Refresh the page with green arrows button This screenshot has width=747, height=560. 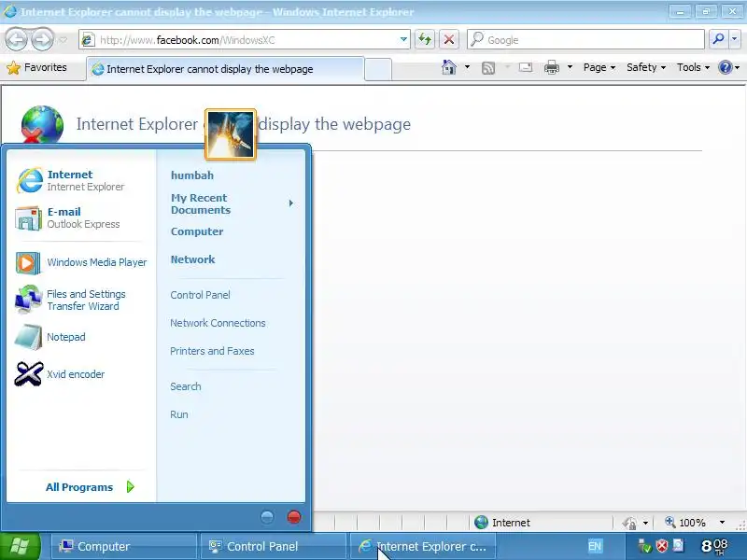click(x=425, y=39)
